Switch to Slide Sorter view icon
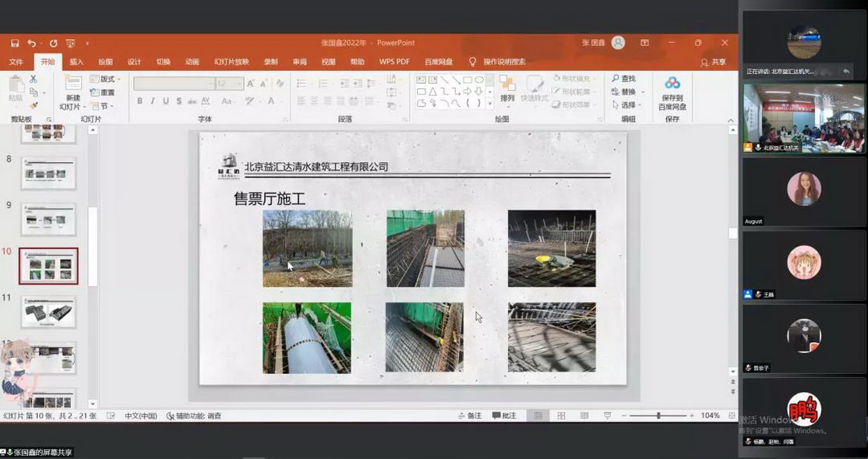Viewport: 868px width, 459px height. pos(561,416)
